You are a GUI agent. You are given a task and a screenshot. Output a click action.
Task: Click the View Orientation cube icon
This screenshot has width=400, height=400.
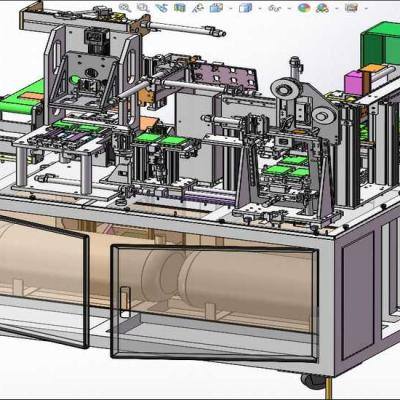coord(216,8)
